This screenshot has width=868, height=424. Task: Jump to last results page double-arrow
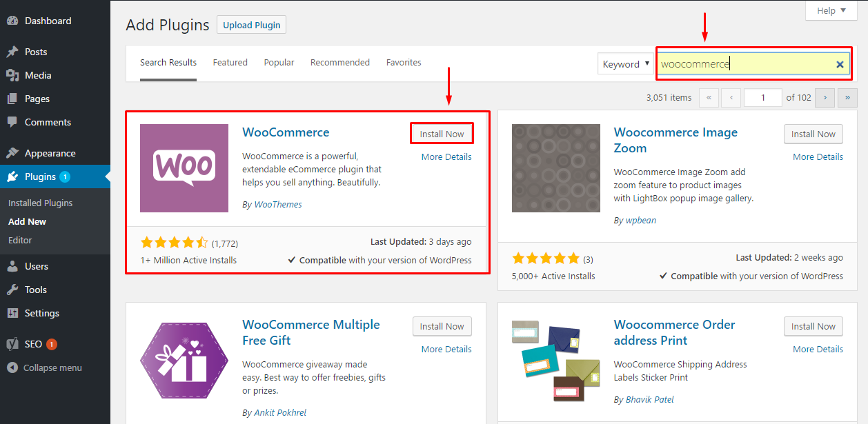pyautogui.click(x=847, y=98)
